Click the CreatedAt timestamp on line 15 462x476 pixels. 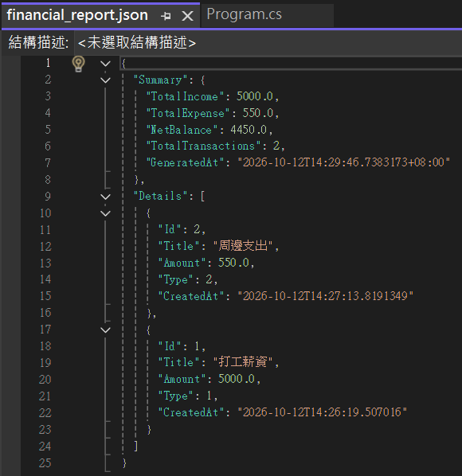coord(325,296)
